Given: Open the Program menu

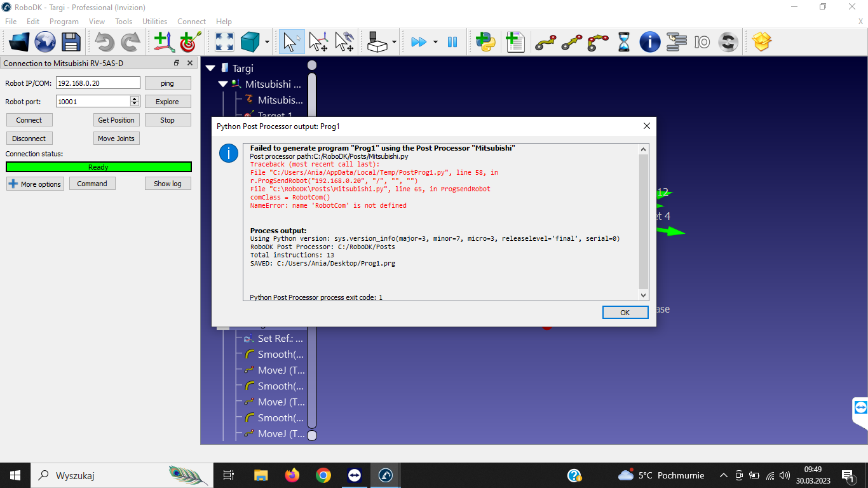Looking at the screenshot, I should click(x=64, y=22).
